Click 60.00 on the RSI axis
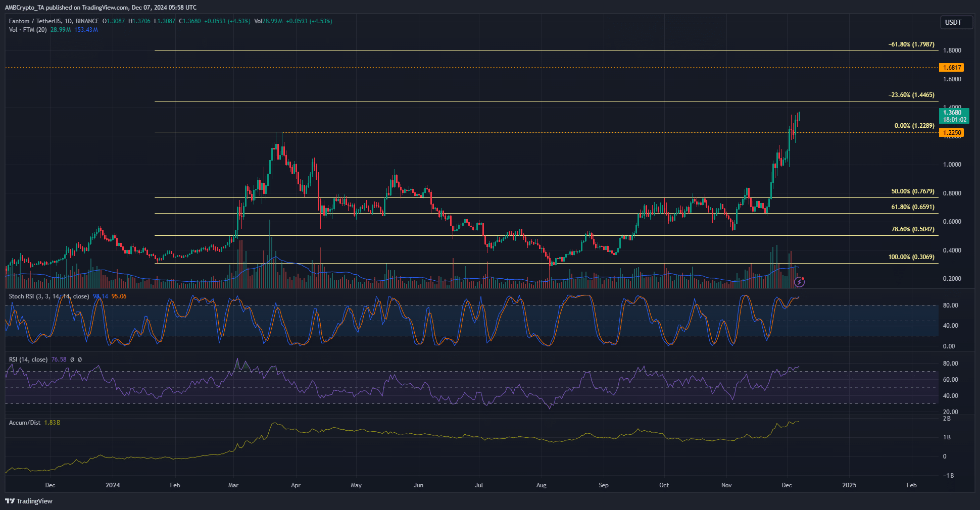Image resolution: width=980 pixels, height=510 pixels. click(951, 380)
